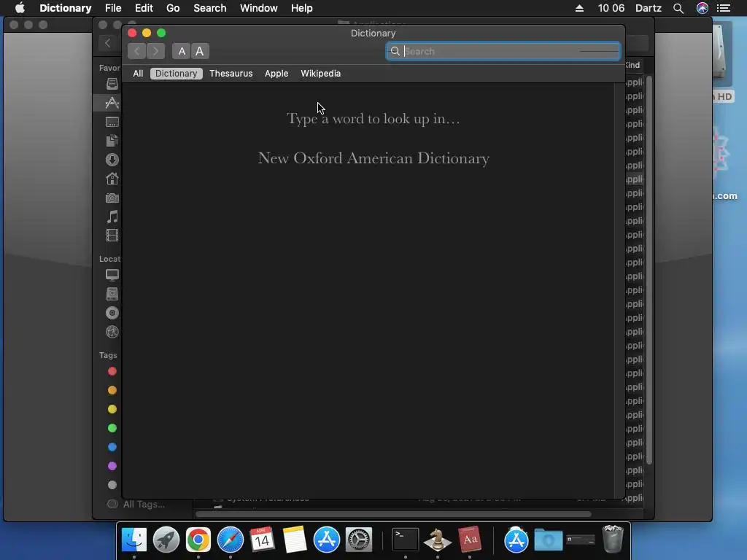The width and height of the screenshot is (747, 560).
Task: Click the green tag in Finder sidebar
Action: [x=112, y=428]
